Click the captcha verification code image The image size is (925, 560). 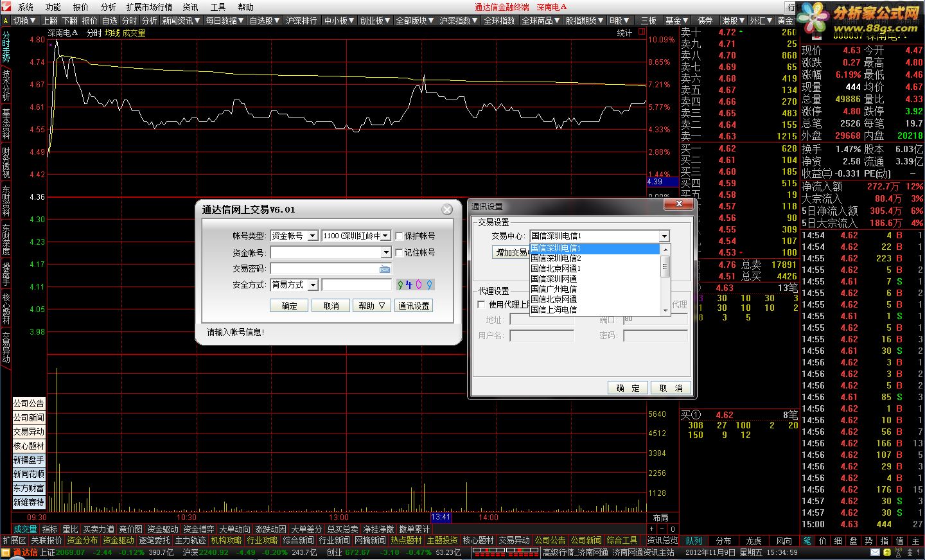415,284
